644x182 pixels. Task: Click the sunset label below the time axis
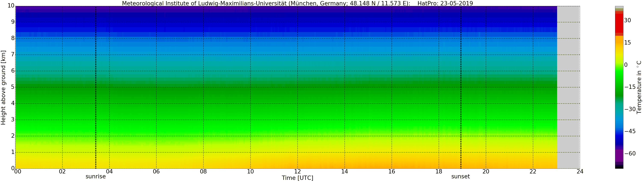click(461, 176)
